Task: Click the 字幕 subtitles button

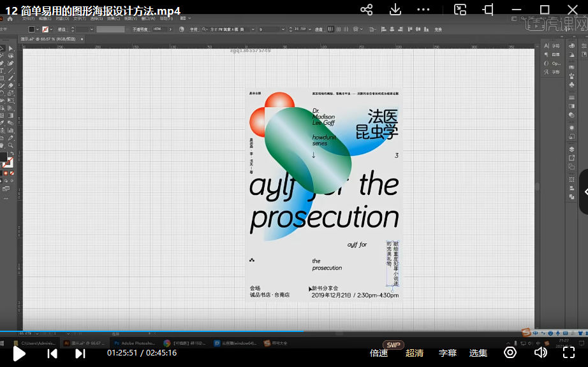Action: point(448,353)
